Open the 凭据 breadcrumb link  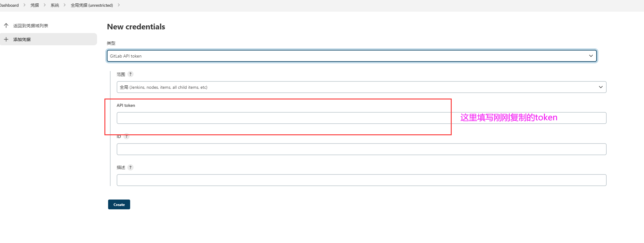point(35,5)
